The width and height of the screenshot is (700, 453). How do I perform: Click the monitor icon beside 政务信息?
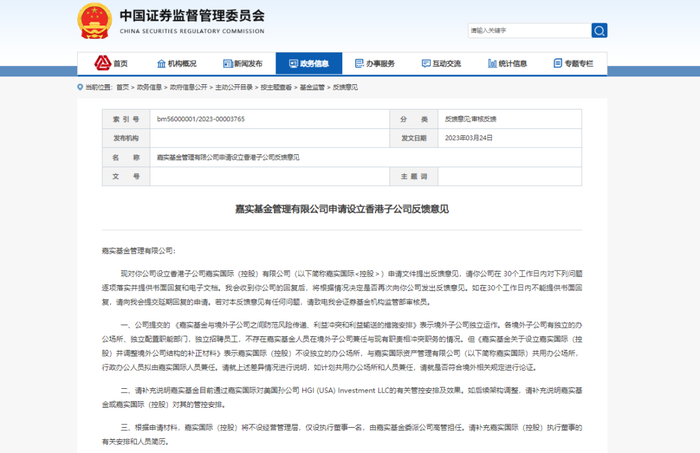click(293, 63)
